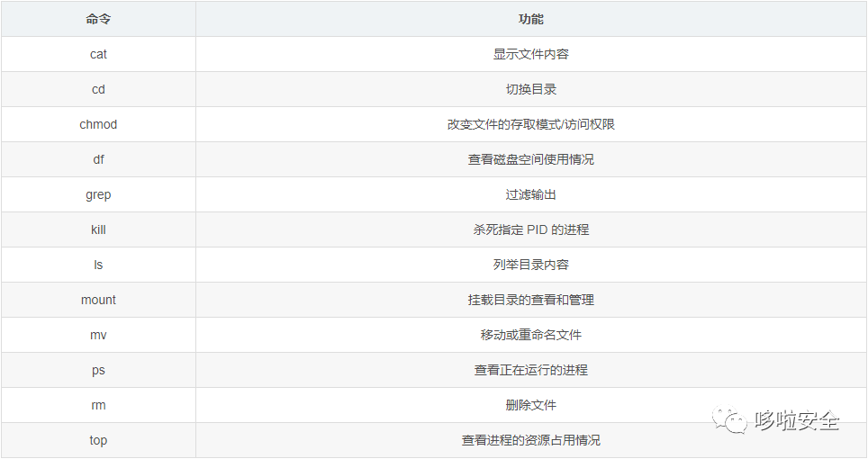
Task: Click the 命令 column header
Action: pos(98,19)
